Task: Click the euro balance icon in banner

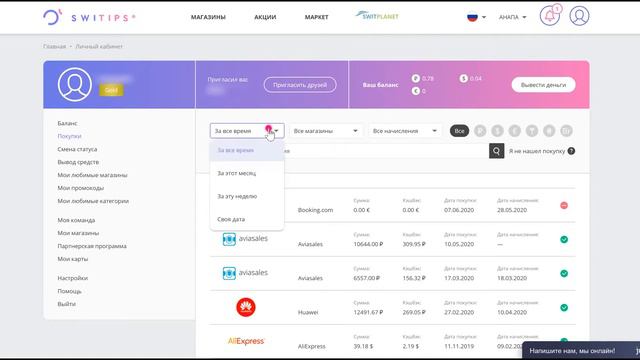Action: click(416, 91)
